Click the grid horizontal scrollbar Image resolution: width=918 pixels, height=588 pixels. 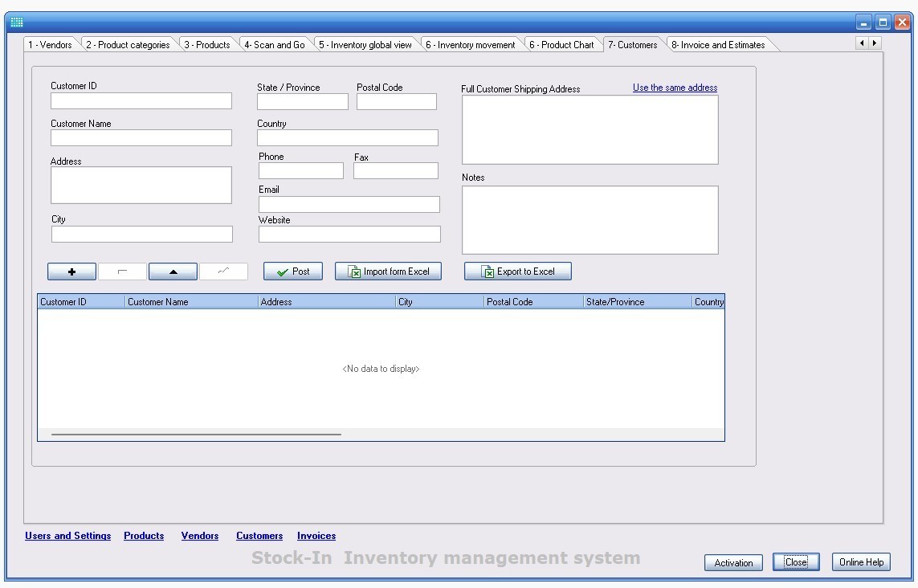pyautogui.click(x=196, y=435)
